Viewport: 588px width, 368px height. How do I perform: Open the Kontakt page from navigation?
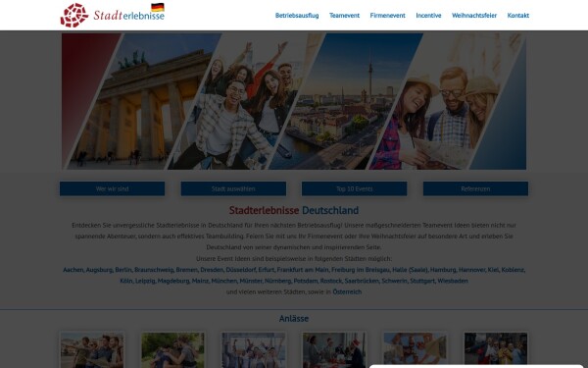[x=517, y=16]
